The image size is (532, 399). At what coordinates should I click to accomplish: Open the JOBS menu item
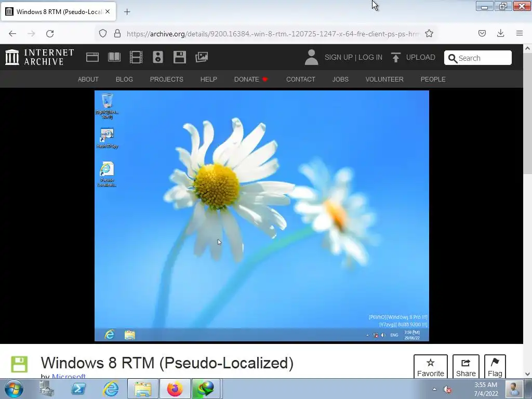point(340,79)
